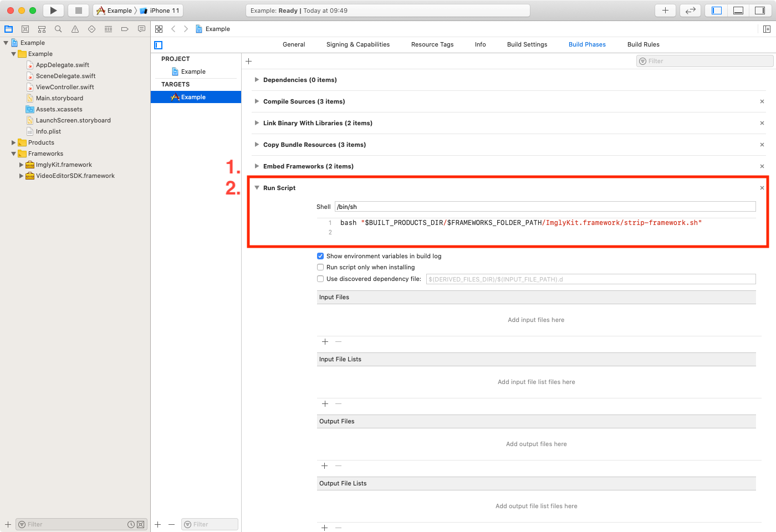The height and width of the screenshot is (532, 776).
Task: Expand ImglyKit.framework in navigator
Action: click(22, 165)
